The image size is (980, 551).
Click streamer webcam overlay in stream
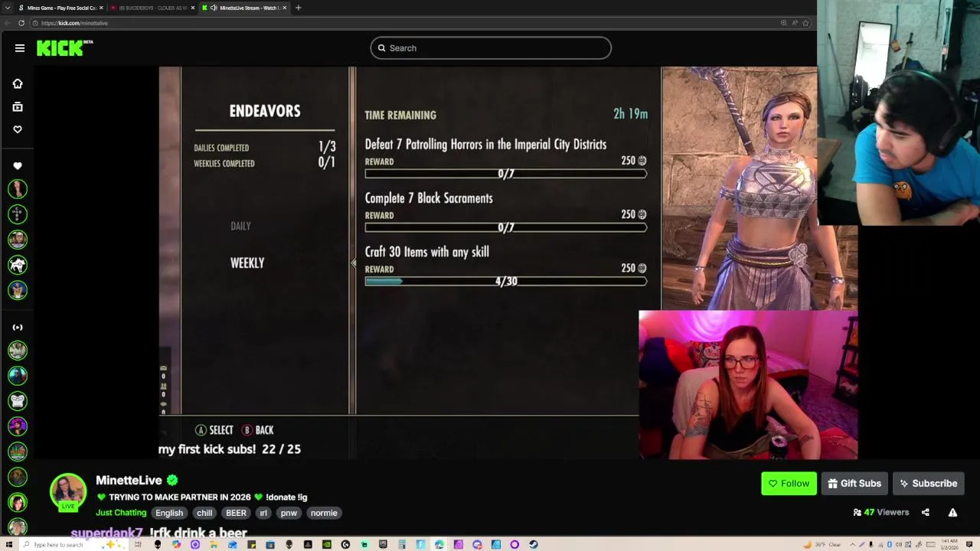tap(748, 384)
